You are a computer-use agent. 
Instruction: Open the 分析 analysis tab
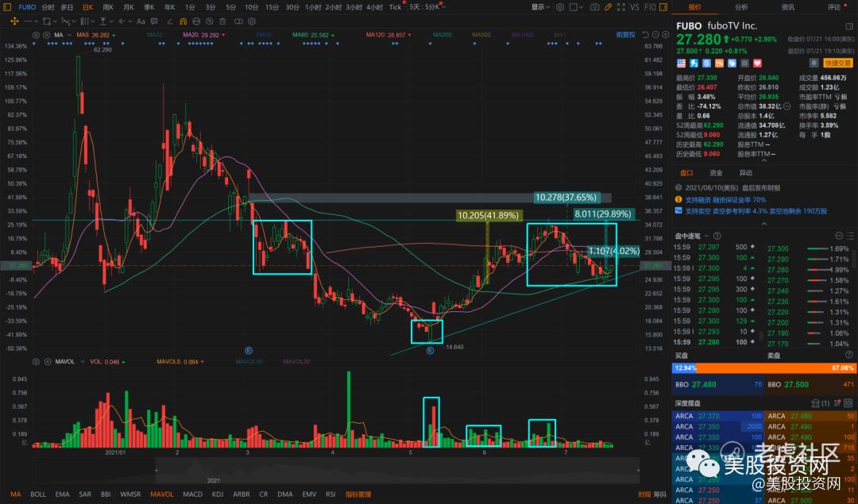pyautogui.click(x=741, y=7)
